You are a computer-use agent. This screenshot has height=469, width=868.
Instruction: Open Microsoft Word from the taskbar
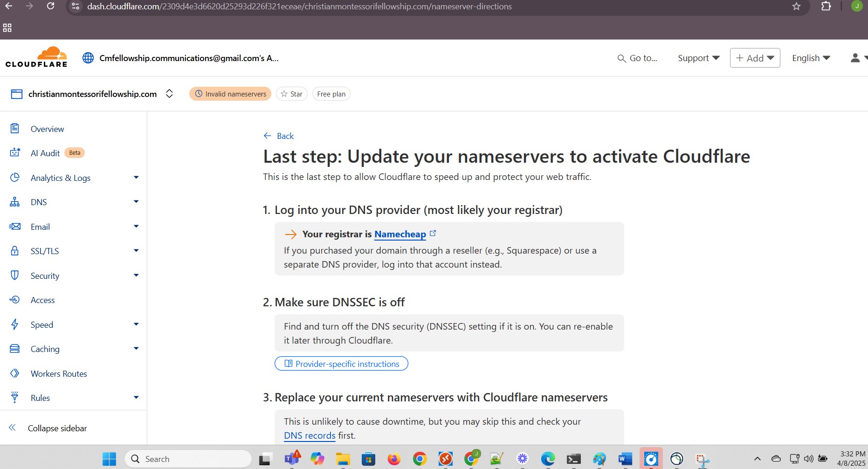pyautogui.click(x=625, y=459)
